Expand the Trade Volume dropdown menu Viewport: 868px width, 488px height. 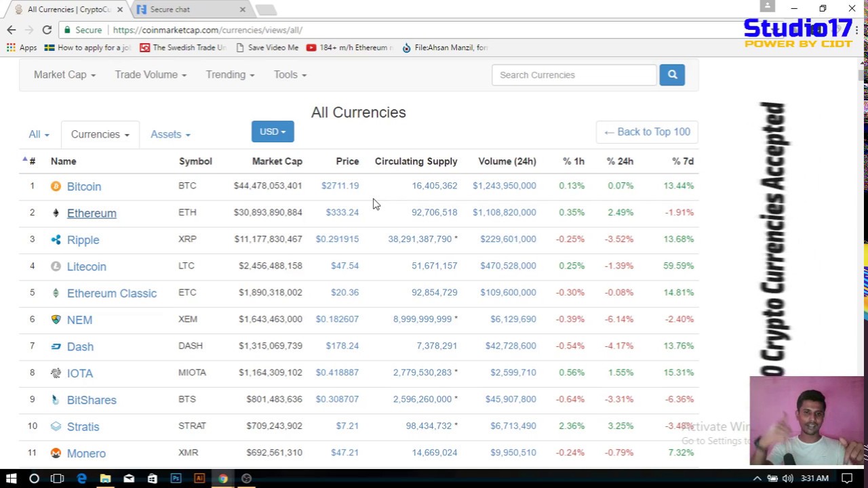click(x=151, y=75)
